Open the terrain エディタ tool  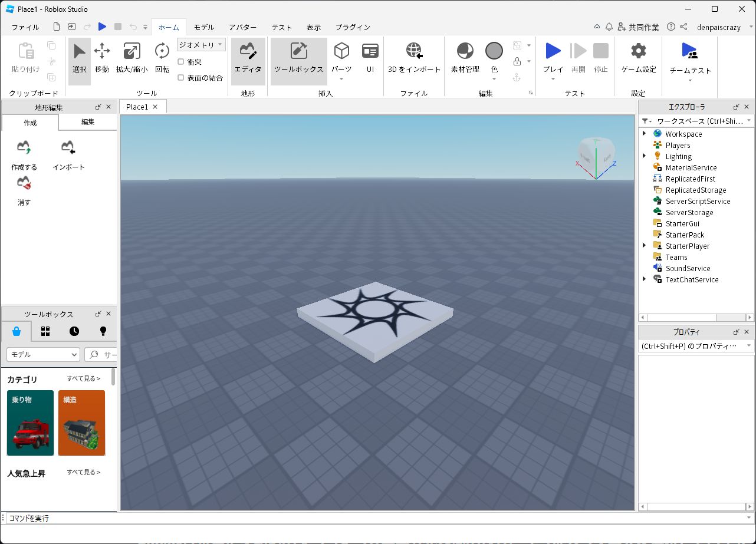coord(248,58)
